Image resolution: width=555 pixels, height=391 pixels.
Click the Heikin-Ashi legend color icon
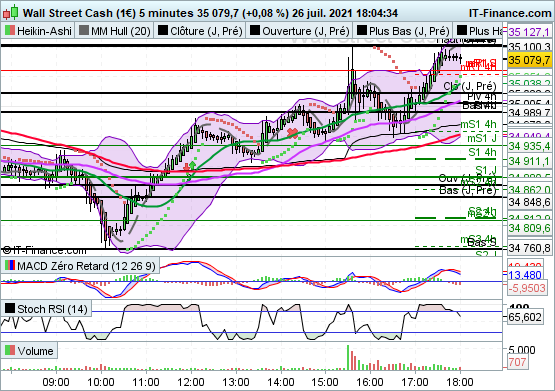(x=10, y=31)
